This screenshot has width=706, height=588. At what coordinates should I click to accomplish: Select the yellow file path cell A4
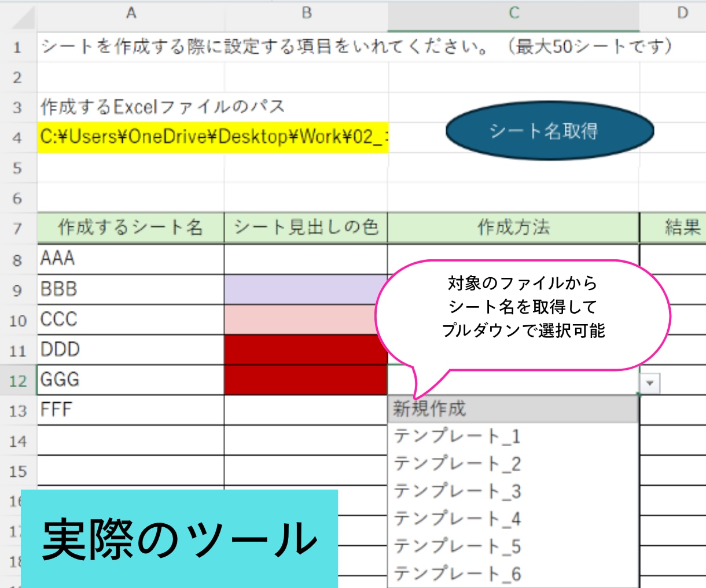(213, 137)
